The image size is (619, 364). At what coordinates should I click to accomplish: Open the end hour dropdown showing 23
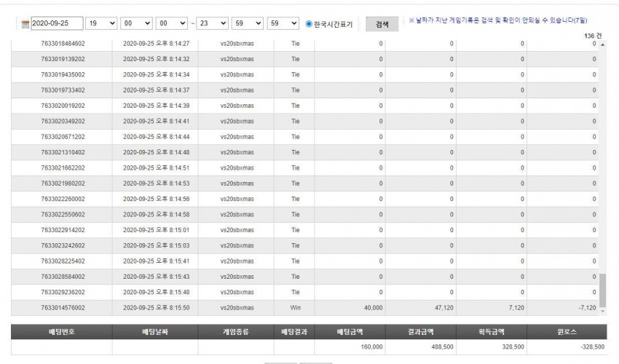(x=213, y=23)
